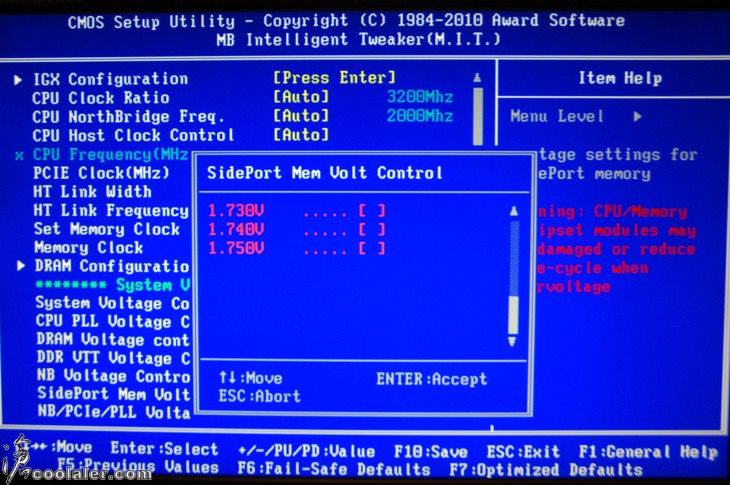Click ESC:Exit in the footer
730x485 pixels.
pos(523,451)
